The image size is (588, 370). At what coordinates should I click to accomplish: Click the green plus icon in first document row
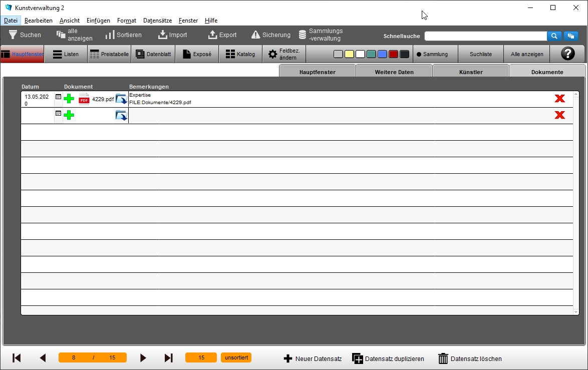(69, 99)
